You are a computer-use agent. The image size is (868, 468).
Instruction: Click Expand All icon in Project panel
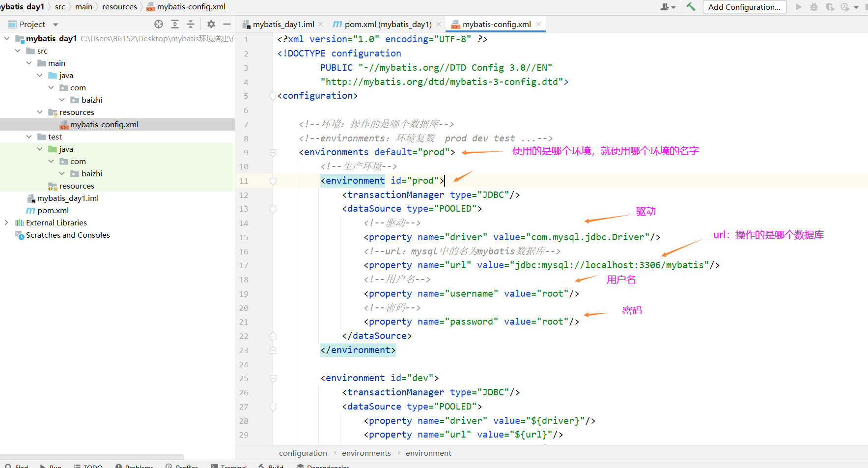pos(175,24)
